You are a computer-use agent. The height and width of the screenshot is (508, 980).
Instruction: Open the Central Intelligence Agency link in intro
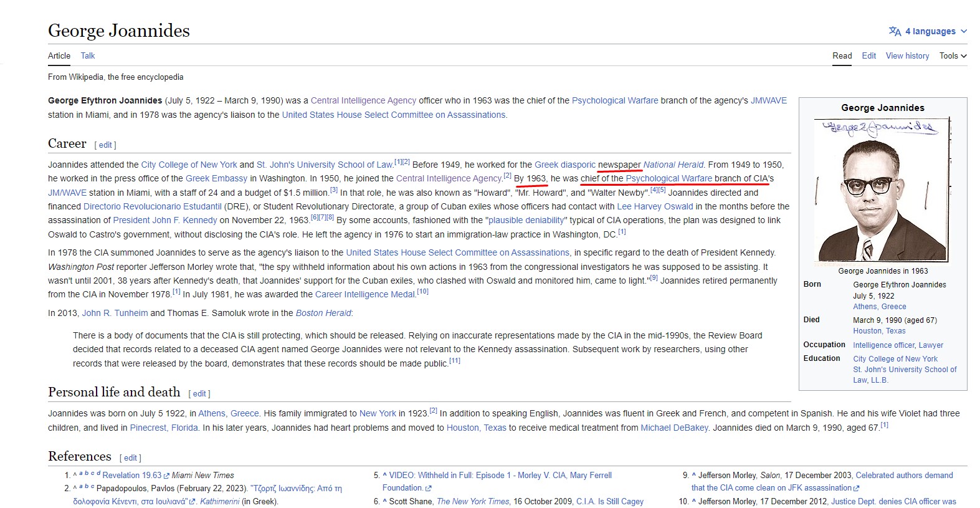(363, 100)
